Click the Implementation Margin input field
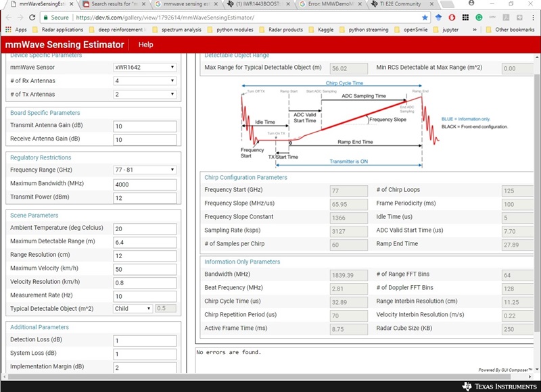The width and height of the screenshot is (541, 392). (x=145, y=367)
